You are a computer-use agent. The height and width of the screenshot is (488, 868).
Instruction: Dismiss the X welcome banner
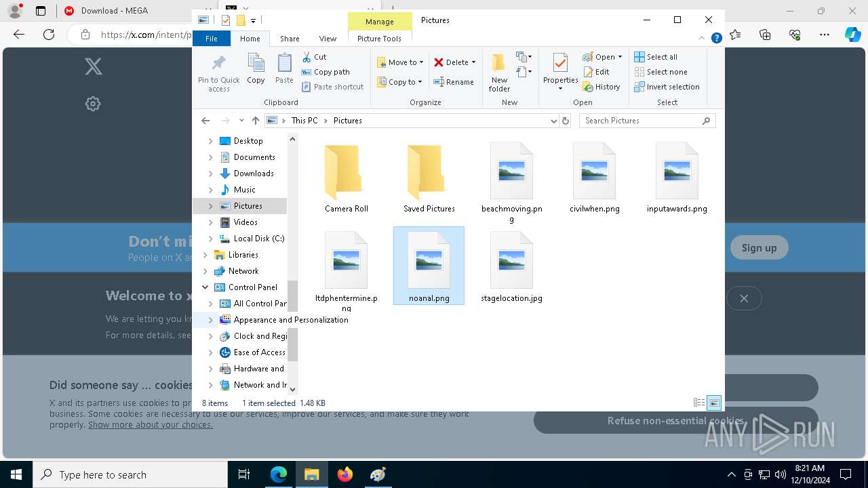744,298
